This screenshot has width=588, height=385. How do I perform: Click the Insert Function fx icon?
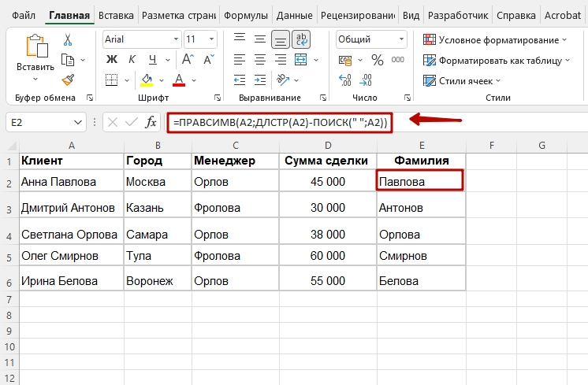pyautogui.click(x=151, y=122)
